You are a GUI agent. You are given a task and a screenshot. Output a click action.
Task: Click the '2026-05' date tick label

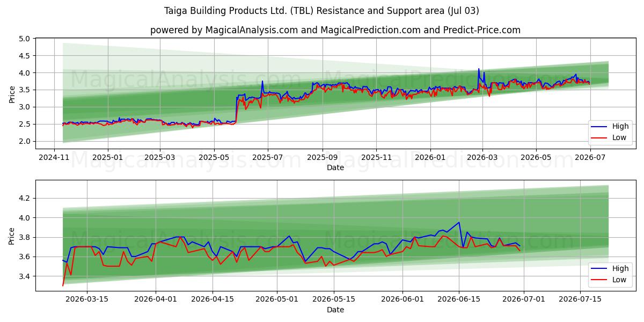pos(536,157)
